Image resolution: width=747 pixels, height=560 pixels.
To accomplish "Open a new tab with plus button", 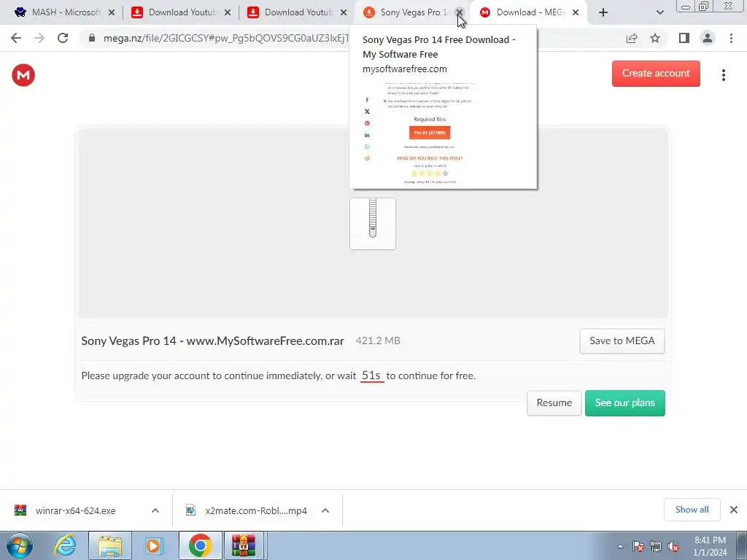I will 603,12.
